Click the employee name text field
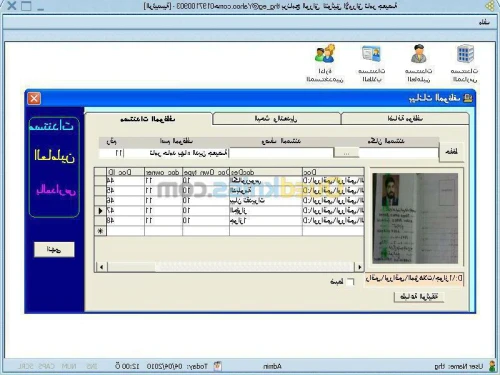Image resolution: width=500 pixels, height=375 pixels. pos(176,153)
